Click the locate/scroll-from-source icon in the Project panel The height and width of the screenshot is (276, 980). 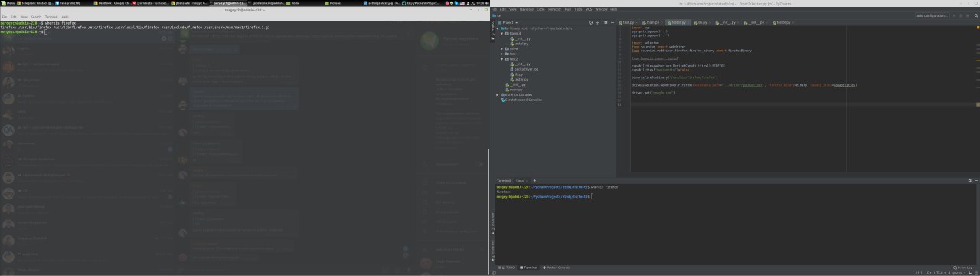590,22
